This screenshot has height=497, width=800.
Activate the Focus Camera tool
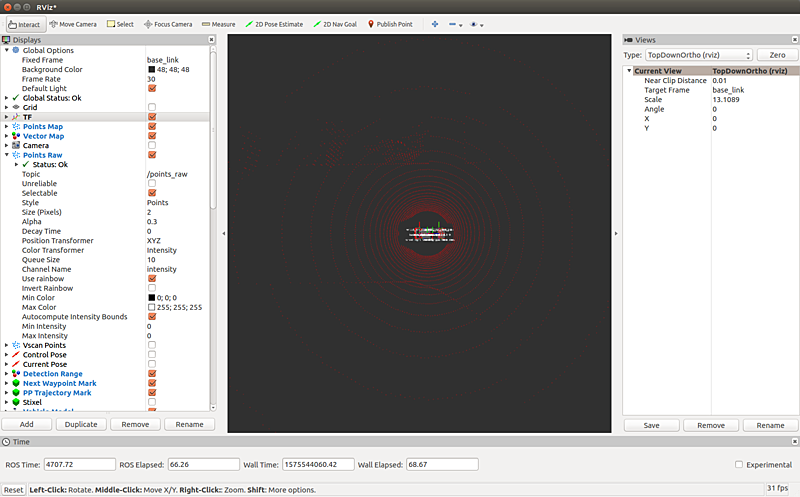(x=168, y=24)
